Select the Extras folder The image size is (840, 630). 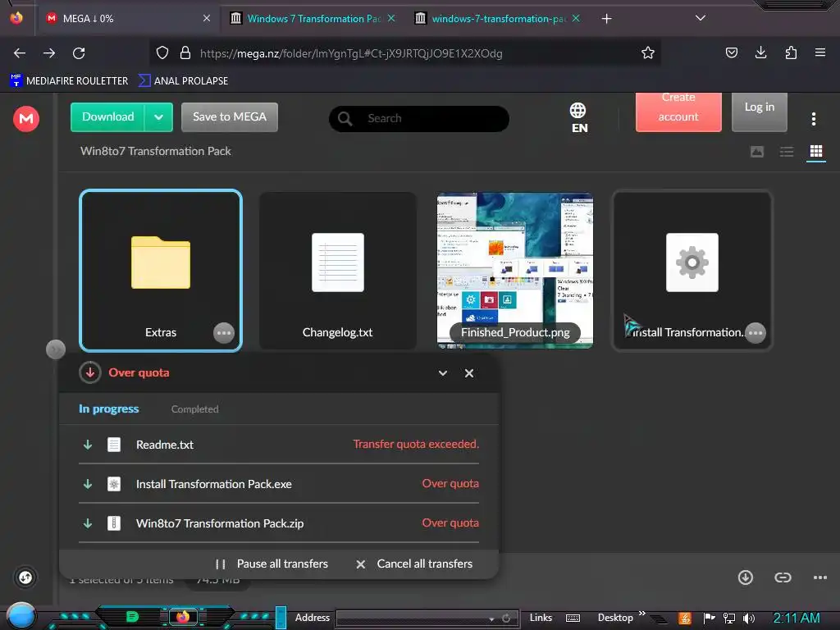pos(161,271)
